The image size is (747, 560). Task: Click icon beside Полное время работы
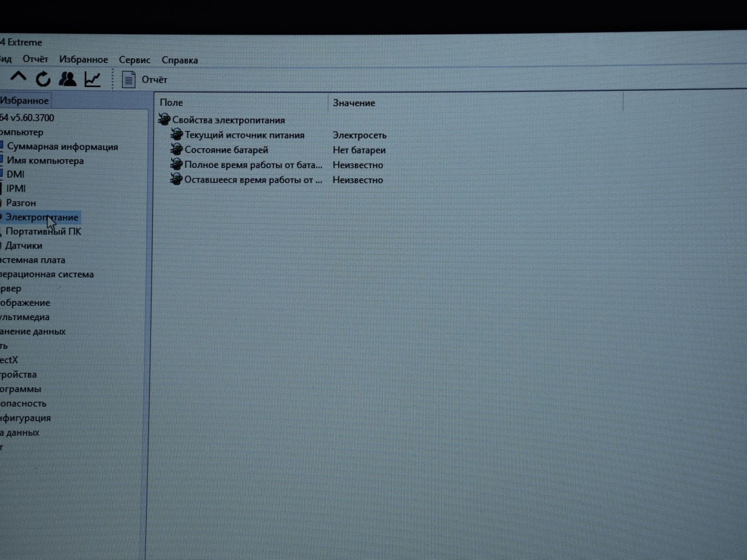tap(177, 164)
